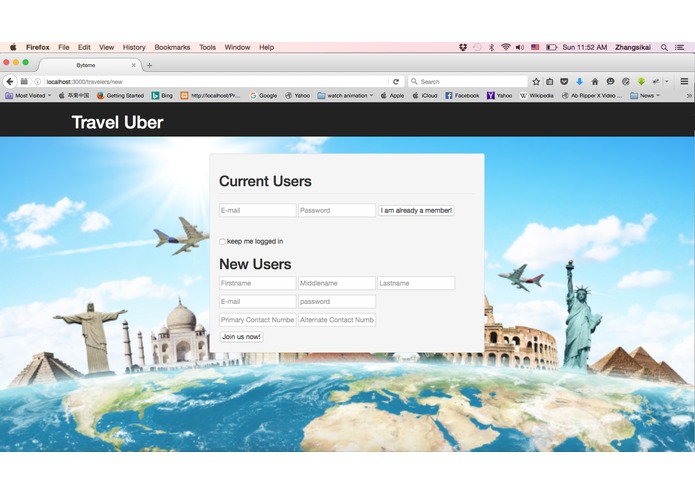The width and height of the screenshot is (695, 494).
Task: Open the Google bookmark
Action: (x=263, y=95)
